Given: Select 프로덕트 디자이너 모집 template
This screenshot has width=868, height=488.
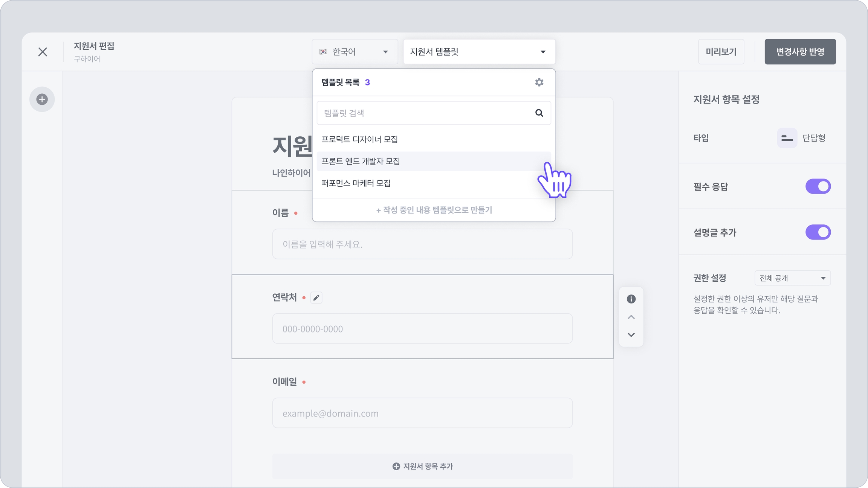Looking at the screenshot, I should coord(360,139).
